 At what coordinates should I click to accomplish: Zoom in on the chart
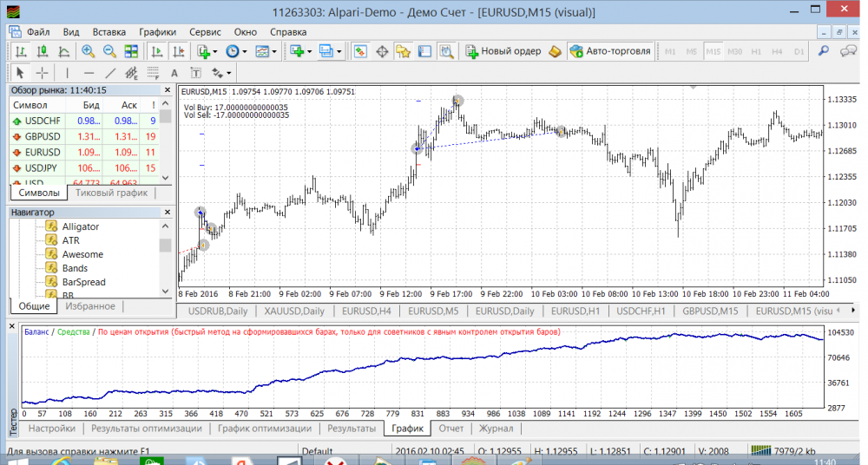89,52
